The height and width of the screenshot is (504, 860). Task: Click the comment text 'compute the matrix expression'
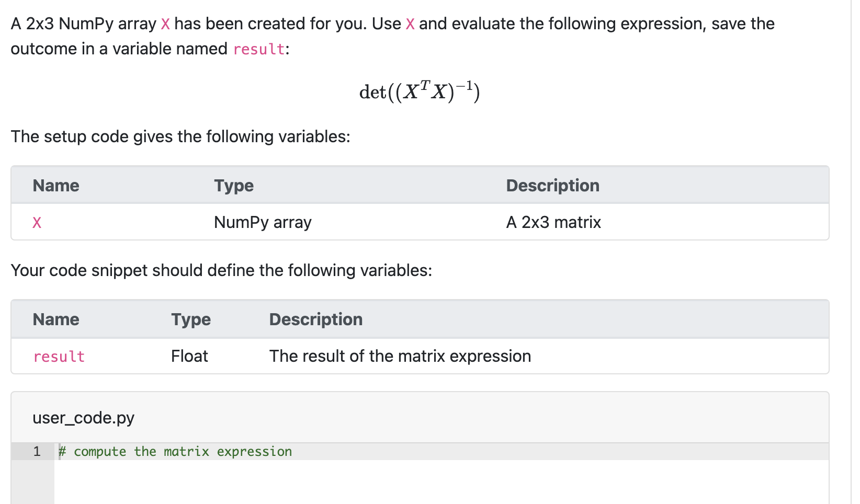click(175, 451)
